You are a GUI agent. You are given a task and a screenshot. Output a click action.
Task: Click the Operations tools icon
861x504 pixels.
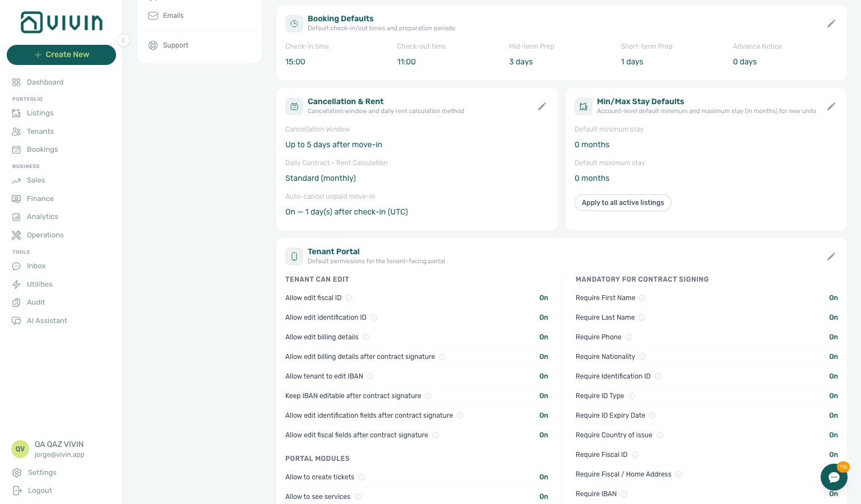(16, 235)
